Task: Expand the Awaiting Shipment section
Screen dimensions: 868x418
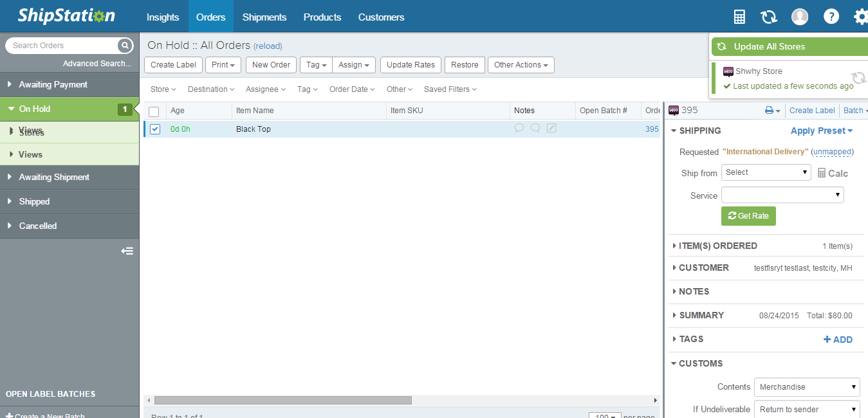Action: pyautogui.click(x=69, y=177)
